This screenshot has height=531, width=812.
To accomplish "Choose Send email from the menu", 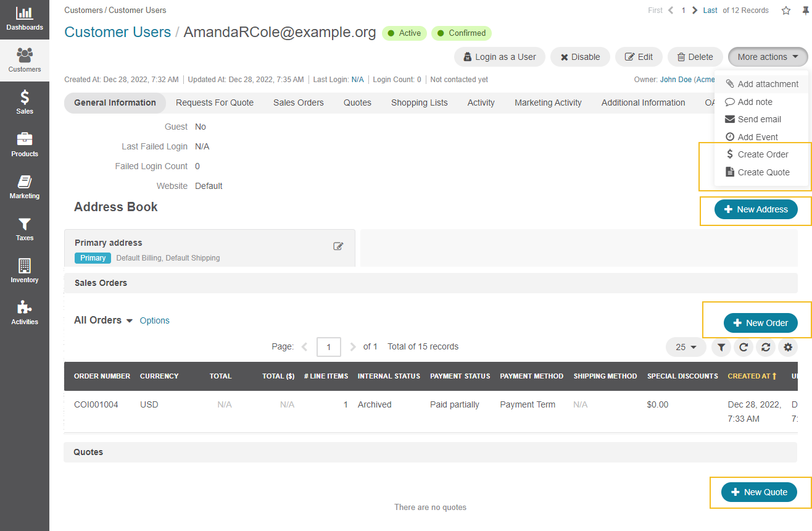I will 761,119.
